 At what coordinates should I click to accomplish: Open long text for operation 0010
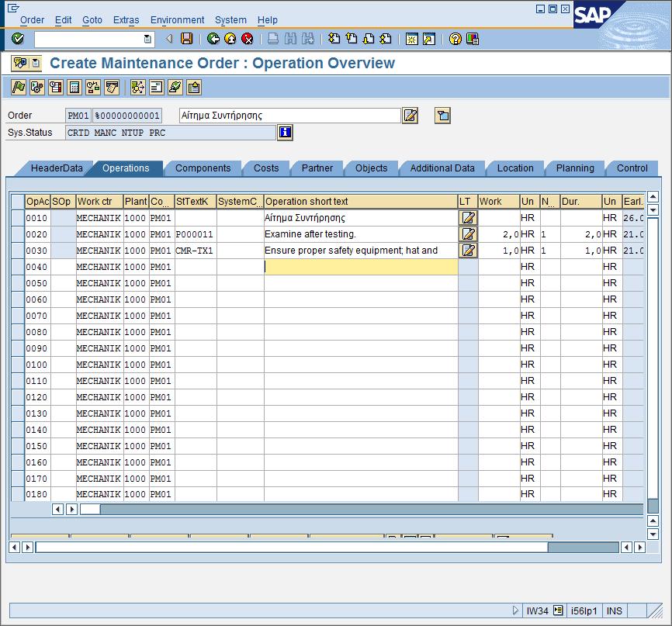(x=468, y=218)
